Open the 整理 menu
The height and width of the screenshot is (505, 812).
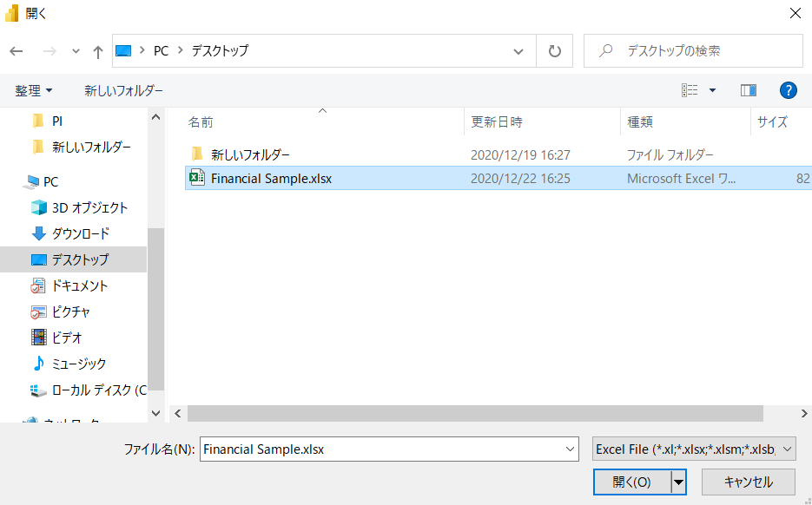coord(34,90)
